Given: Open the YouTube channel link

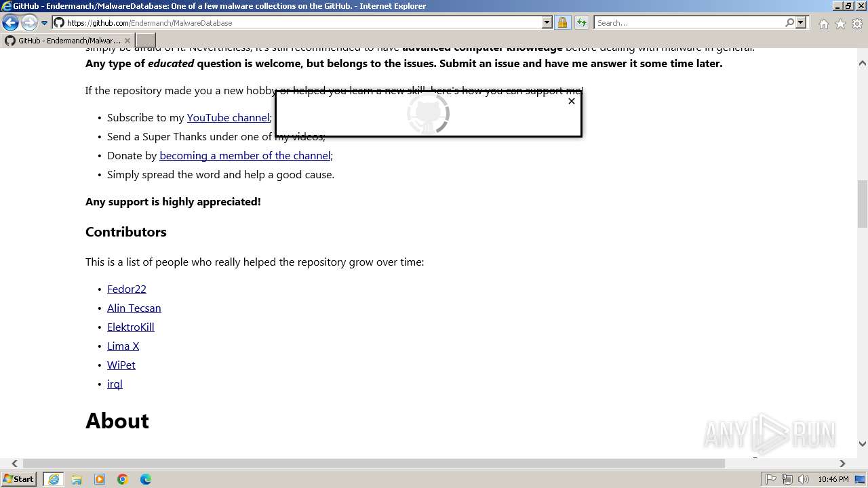Looking at the screenshot, I should (228, 117).
